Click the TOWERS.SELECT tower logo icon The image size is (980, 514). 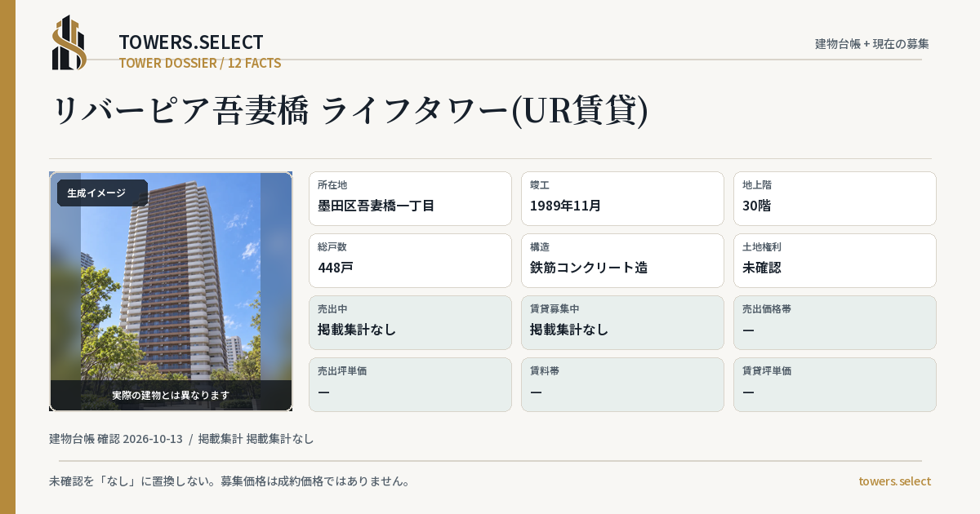tap(69, 42)
